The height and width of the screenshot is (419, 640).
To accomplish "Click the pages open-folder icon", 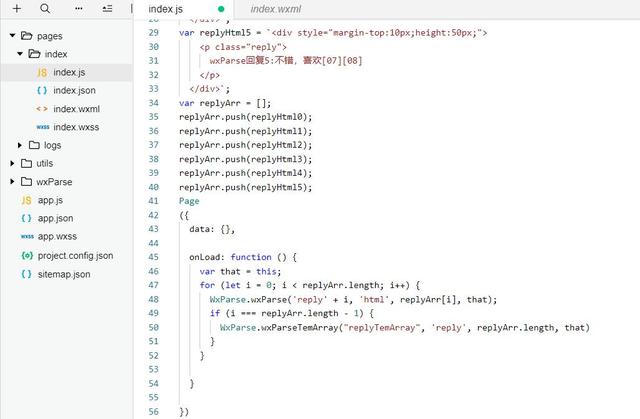I will (x=27, y=36).
